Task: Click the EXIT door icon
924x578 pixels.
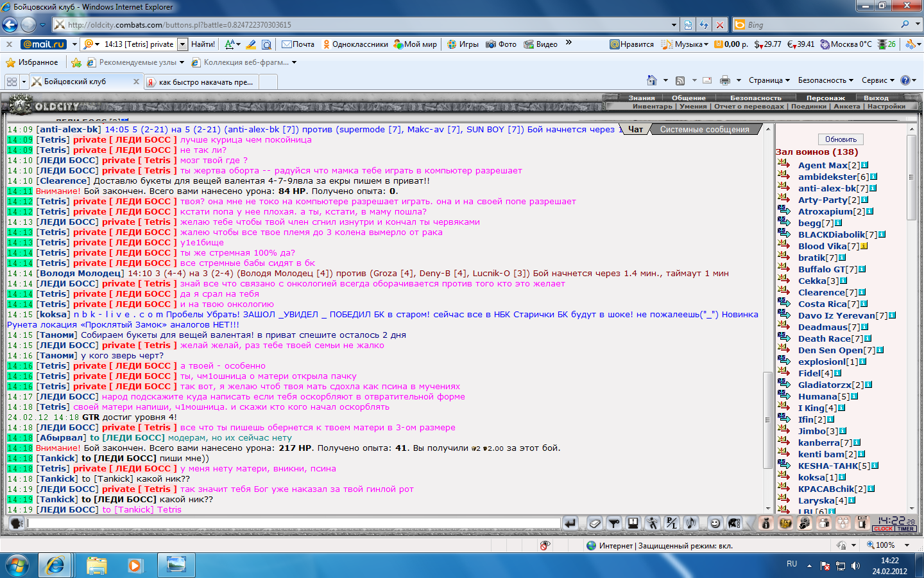Action: [862, 523]
